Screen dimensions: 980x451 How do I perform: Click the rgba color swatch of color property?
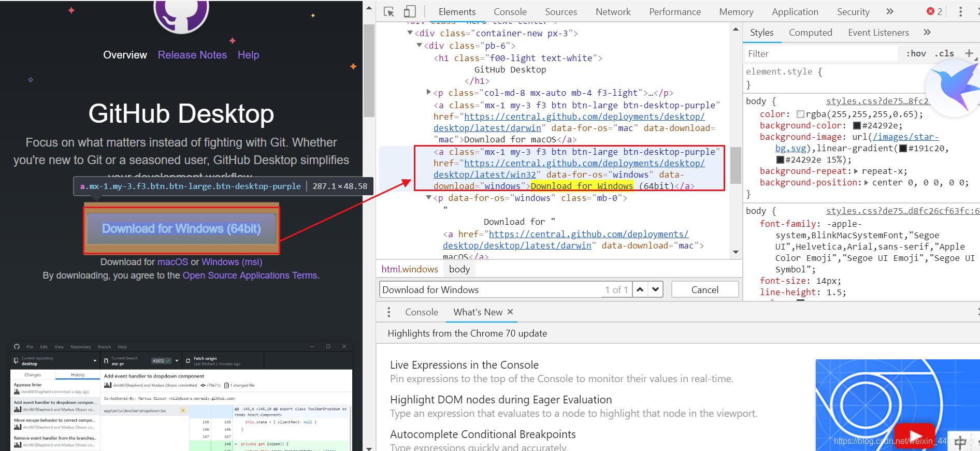point(800,114)
